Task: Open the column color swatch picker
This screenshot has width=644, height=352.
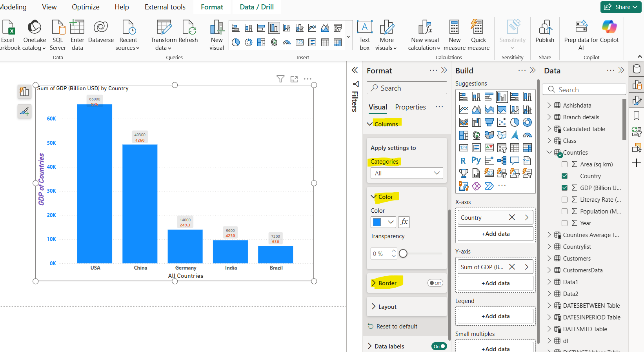Action: [383, 222]
